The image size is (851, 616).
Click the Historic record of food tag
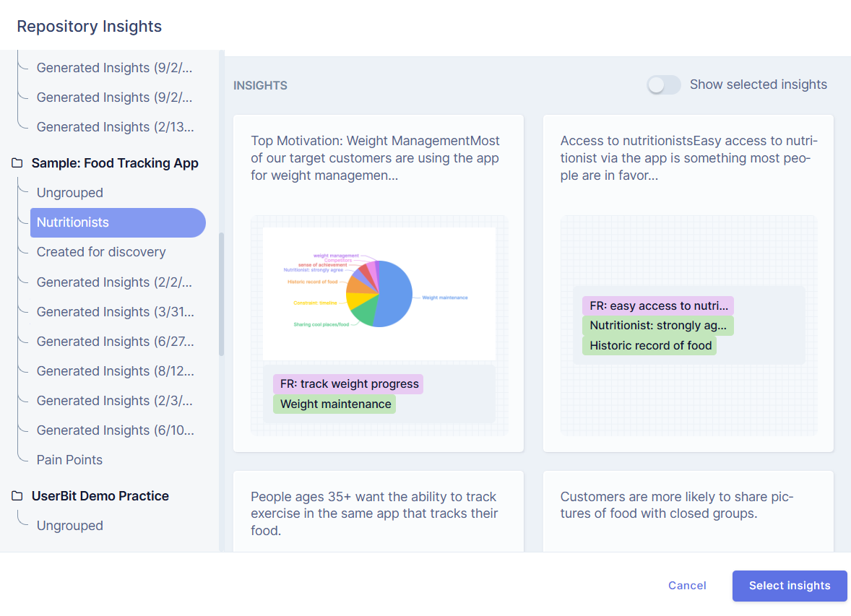coord(649,345)
